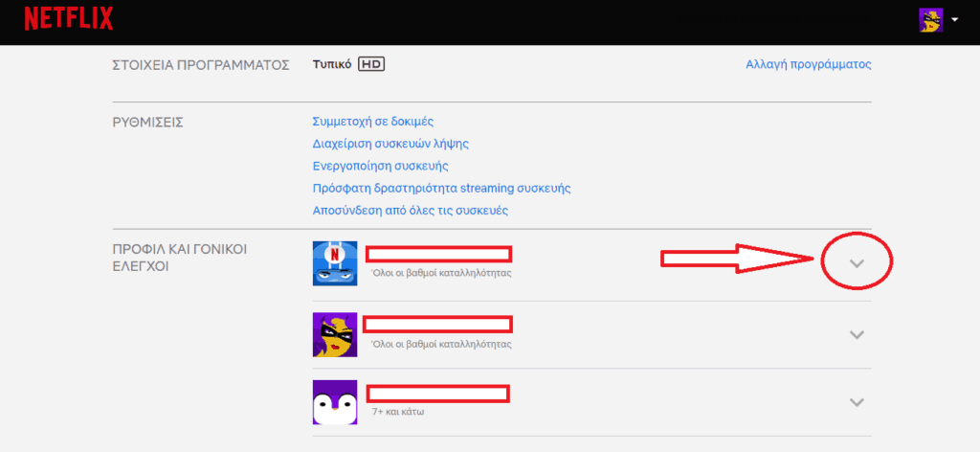The width and height of the screenshot is (980, 452).
Task: Click Αποσύνδεση από όλες τις συσκευές
Action: point(410,211)
